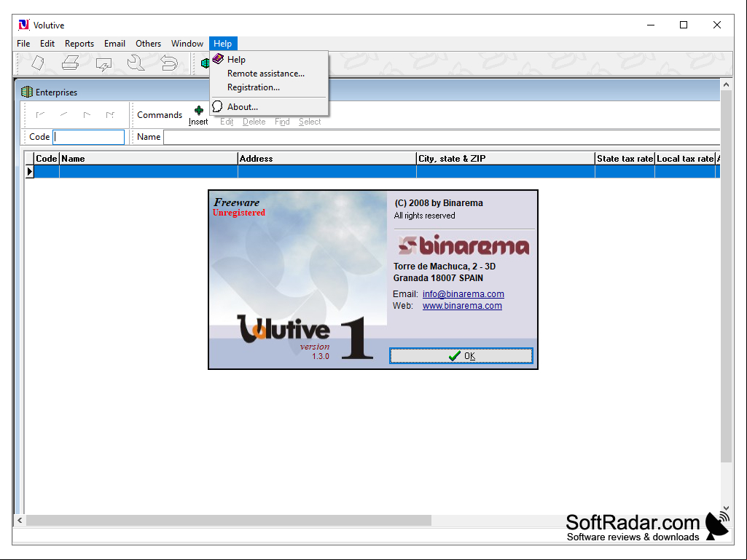Image resolution: width=747 pixels, height=560 pixels.
Task: Click the horizontal scrollbar left arrow
Action: (x=20, y=521)
